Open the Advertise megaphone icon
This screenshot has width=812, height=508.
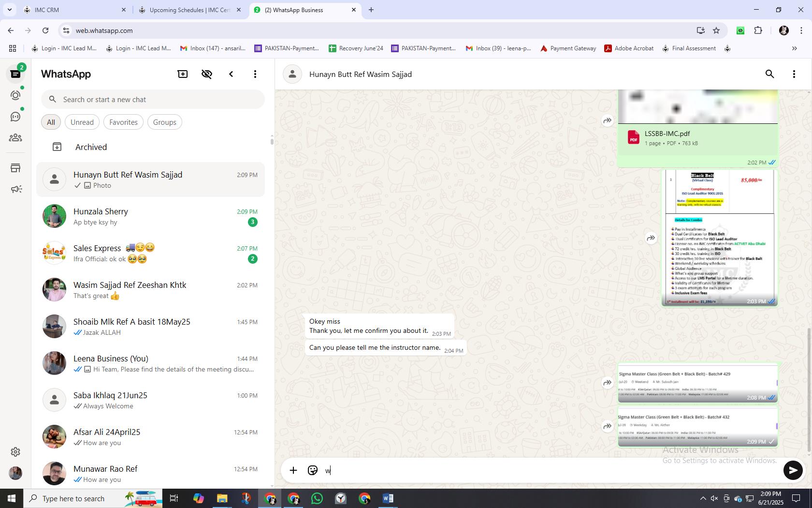click(15, 189)
